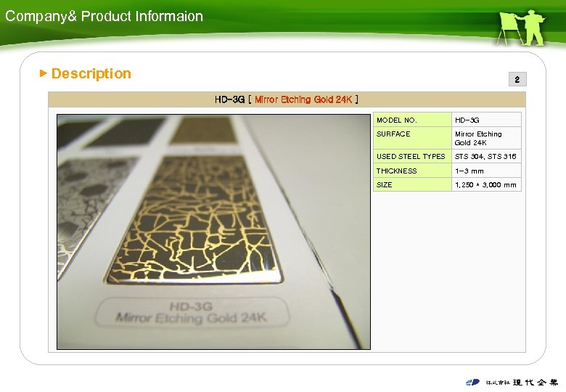
Task: Click the blue company logo icon in footer
Action: pos(472,383)
